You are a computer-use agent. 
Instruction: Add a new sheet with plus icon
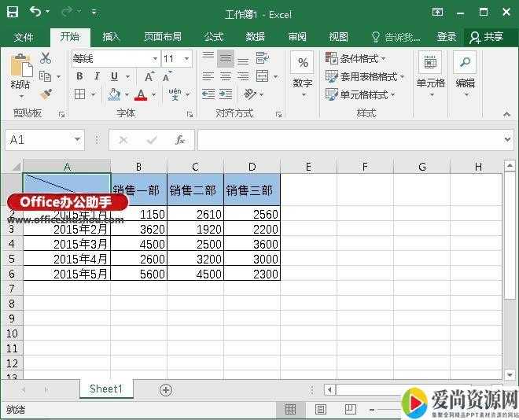point(166,389)
